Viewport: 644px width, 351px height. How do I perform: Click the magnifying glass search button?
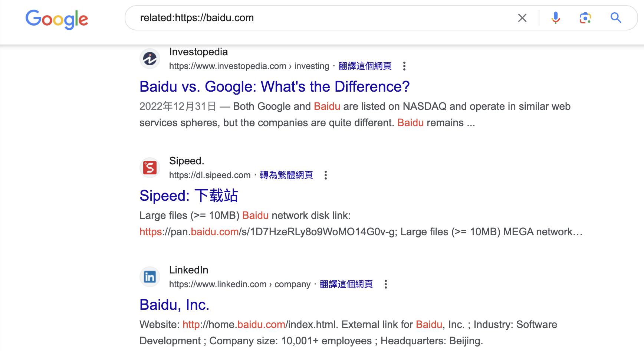coord(616,18)
